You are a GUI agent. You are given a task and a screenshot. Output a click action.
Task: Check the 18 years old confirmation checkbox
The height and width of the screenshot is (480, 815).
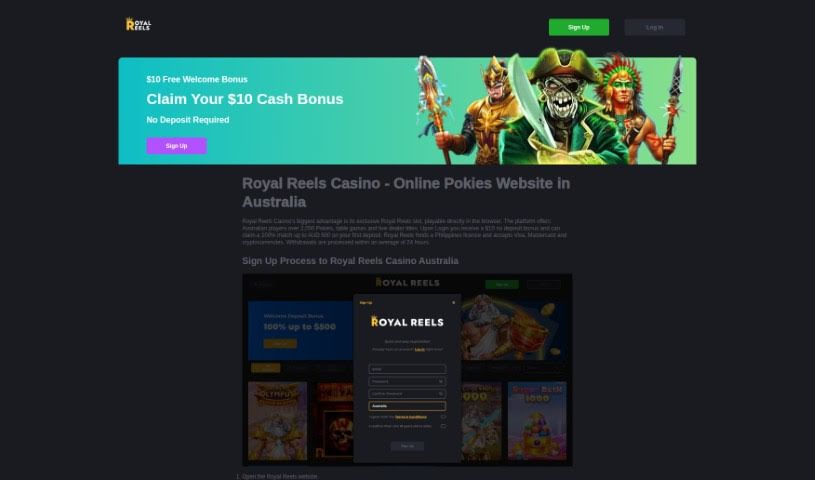click(443, 426)
